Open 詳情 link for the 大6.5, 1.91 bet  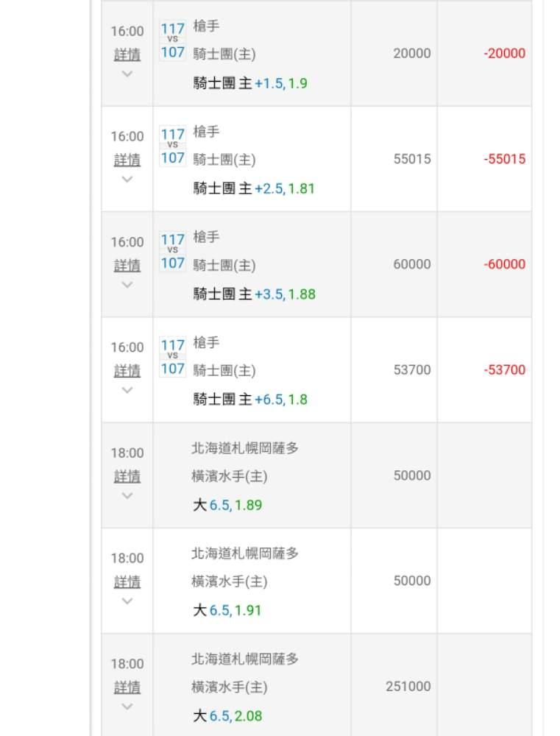127,582
